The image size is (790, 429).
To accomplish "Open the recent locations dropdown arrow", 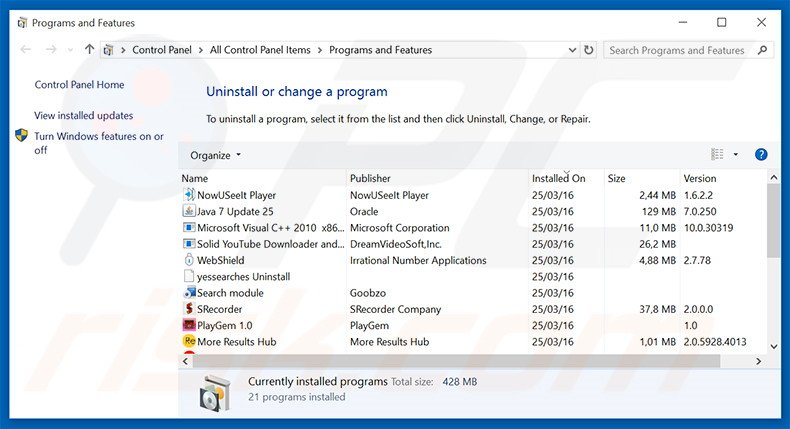I will click(70, 50).
